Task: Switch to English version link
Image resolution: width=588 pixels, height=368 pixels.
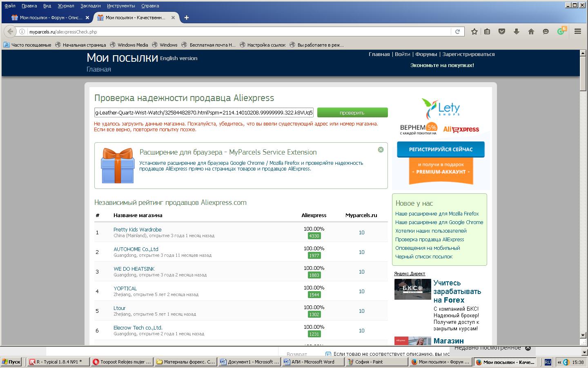Action: [x=179, y=58]
